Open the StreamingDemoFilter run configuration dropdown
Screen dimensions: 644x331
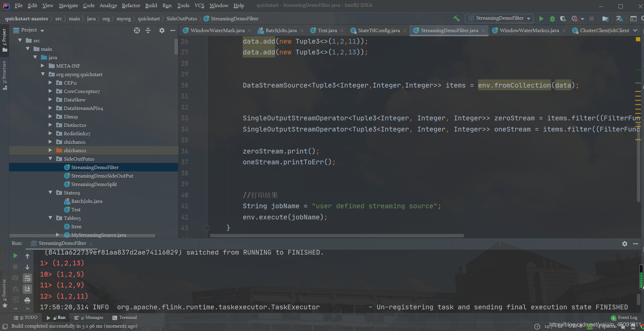[x=499, y=18]
